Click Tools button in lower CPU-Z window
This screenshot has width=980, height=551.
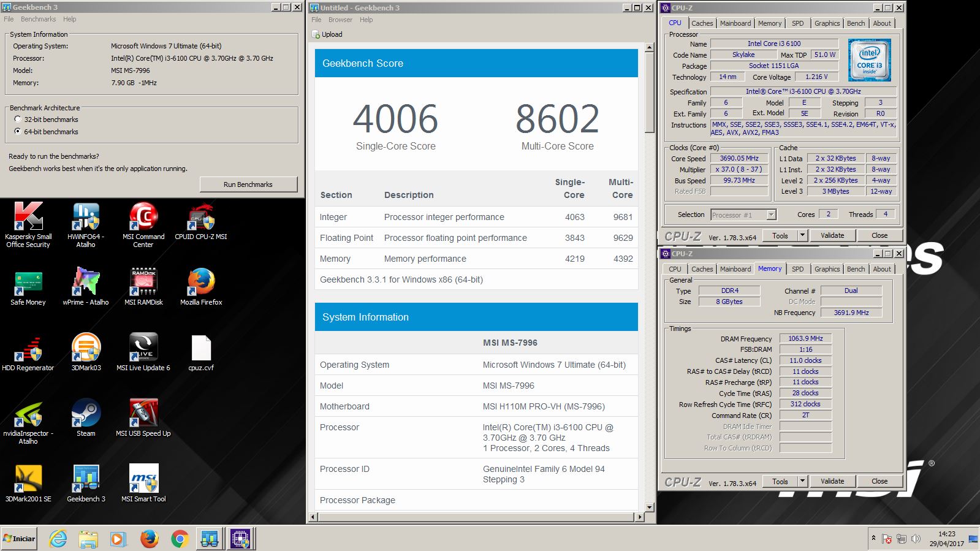point(780,481)
